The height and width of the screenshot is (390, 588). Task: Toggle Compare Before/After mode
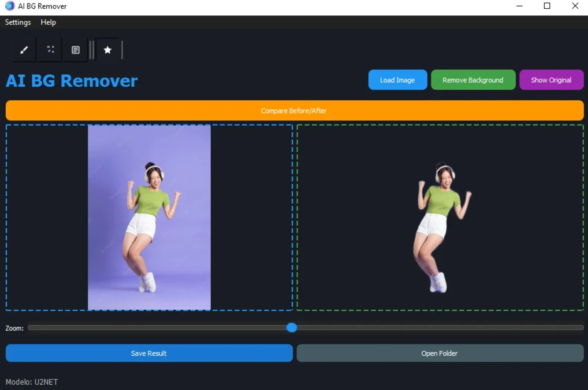tap(294, 111)
